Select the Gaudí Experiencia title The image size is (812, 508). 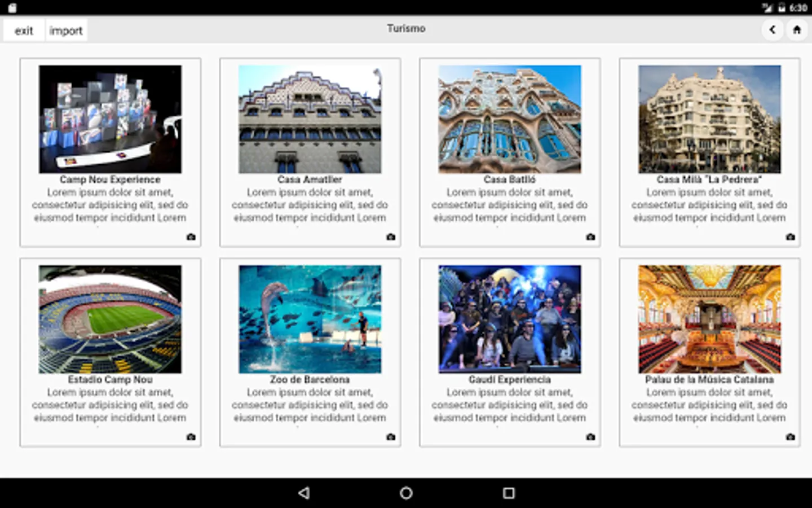pos(510,379)
